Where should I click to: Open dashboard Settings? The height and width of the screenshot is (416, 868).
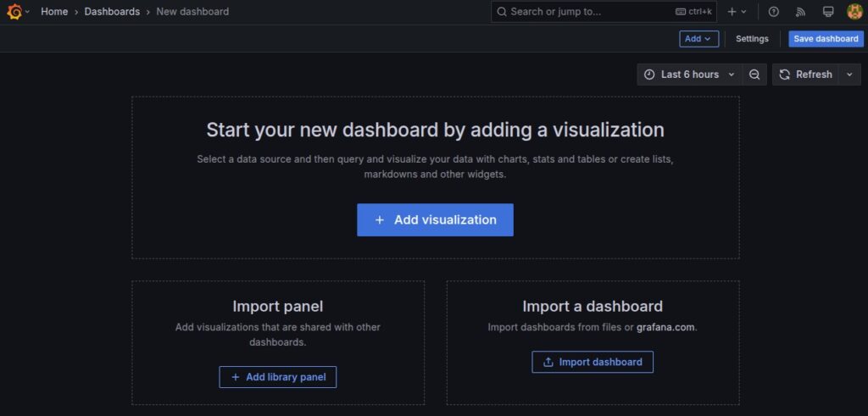point(752,39)
